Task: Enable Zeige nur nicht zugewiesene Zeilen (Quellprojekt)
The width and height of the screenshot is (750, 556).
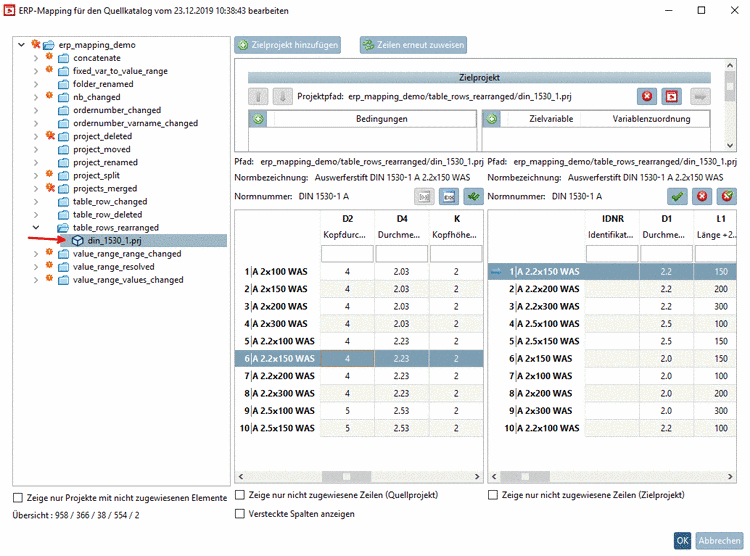Action: pos(240,495)
